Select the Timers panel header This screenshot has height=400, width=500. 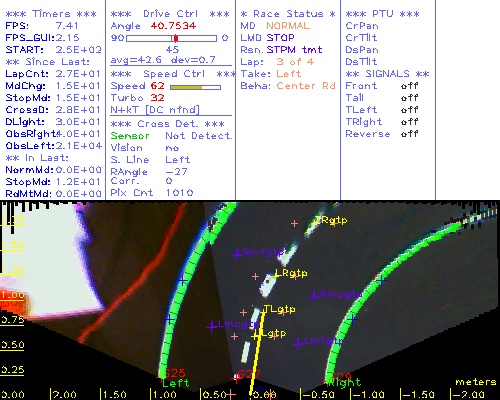tap(51, 14)
